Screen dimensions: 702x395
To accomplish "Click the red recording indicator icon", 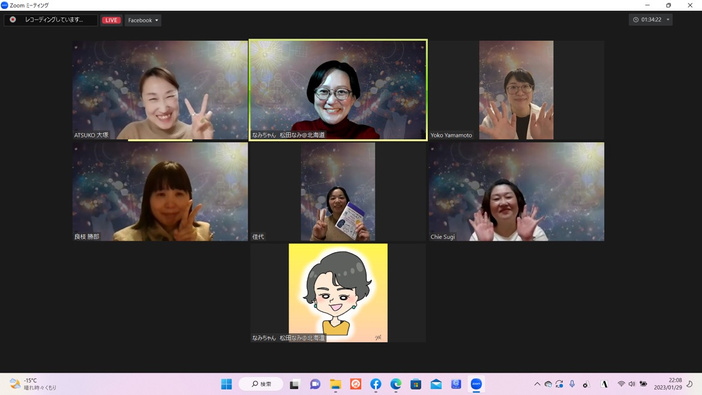I will click(x=13, y=20).
